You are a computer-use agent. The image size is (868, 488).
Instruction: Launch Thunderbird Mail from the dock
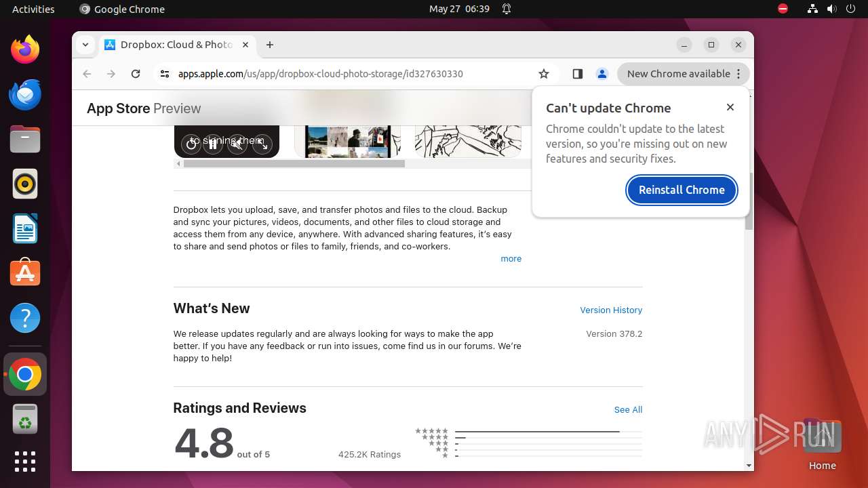coord(25,94)
